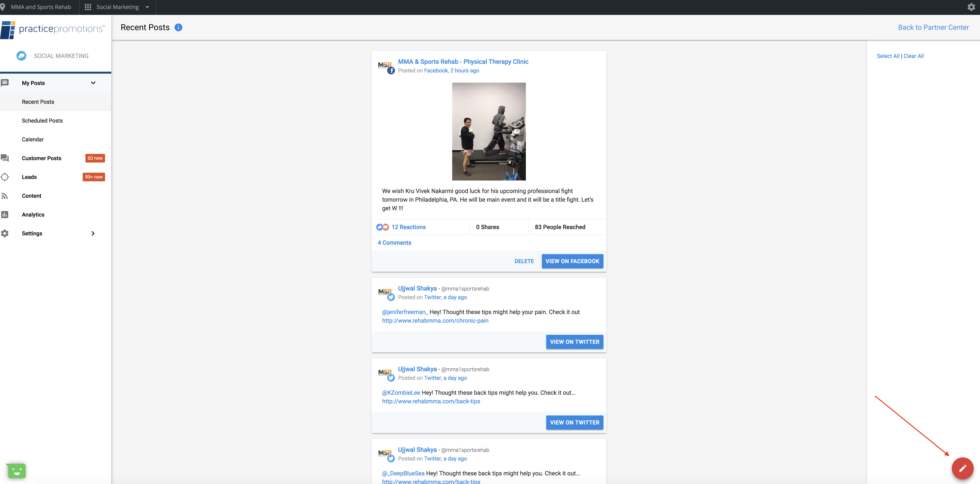
Task: Click the @jeniferfreeman_ mention
Action: point(405,312)
